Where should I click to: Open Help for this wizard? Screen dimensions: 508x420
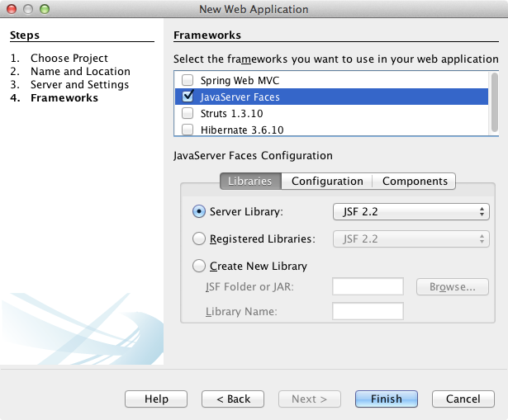tap(156, 399)
